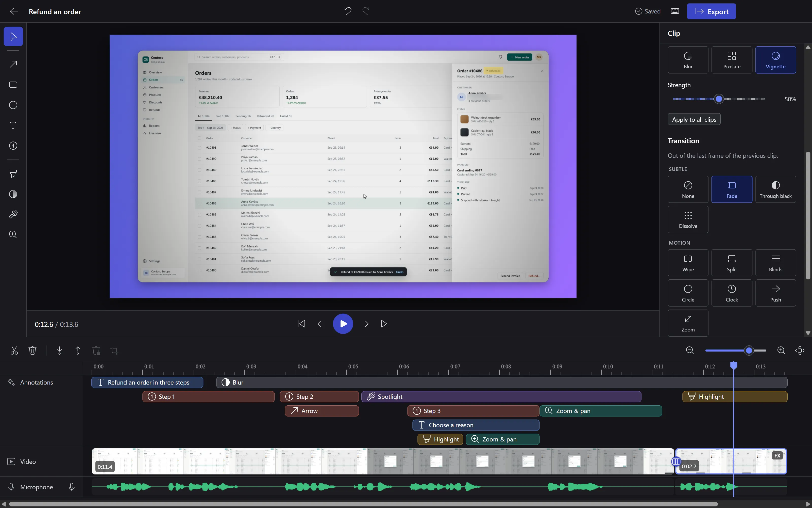This screenshot has width=812, height=508.
Task: Click the transition handle between video clips
Action: click(676, 461)
